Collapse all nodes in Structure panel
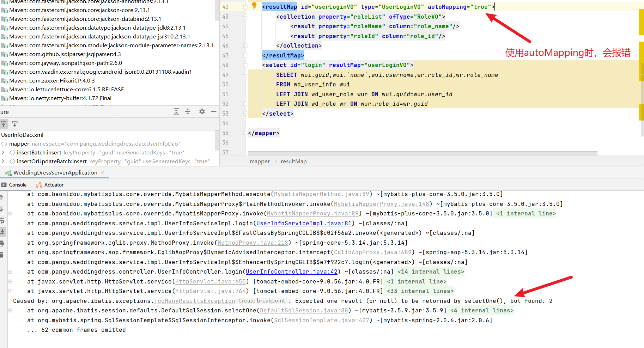644x348 pixels. (188, 112)
